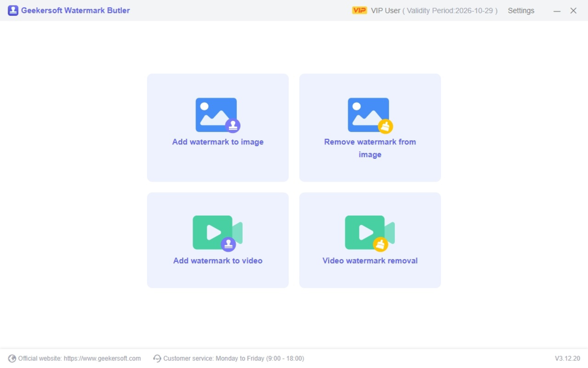Click the customer service headset icon
The image size is (588, 368).
click(x=157, y=358)
